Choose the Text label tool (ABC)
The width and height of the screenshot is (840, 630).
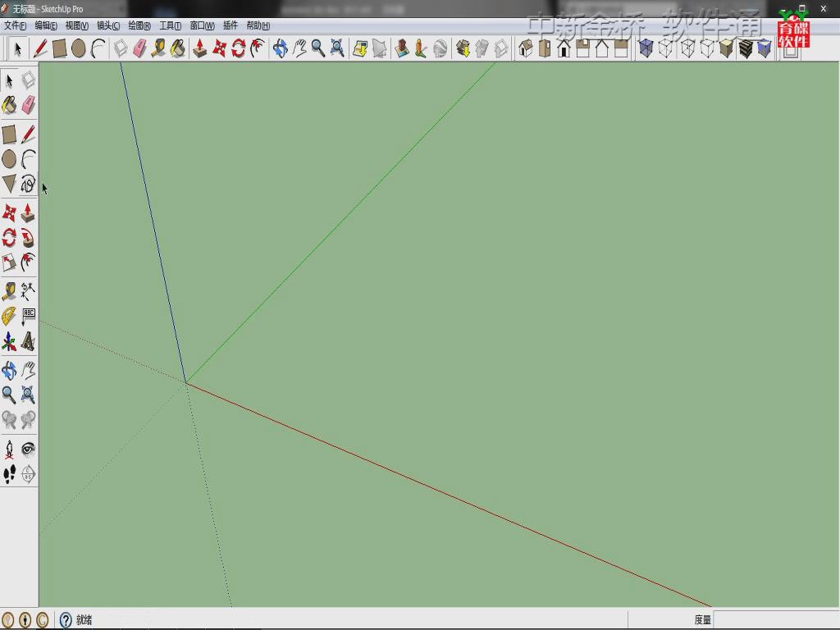[x=28, y=316]
